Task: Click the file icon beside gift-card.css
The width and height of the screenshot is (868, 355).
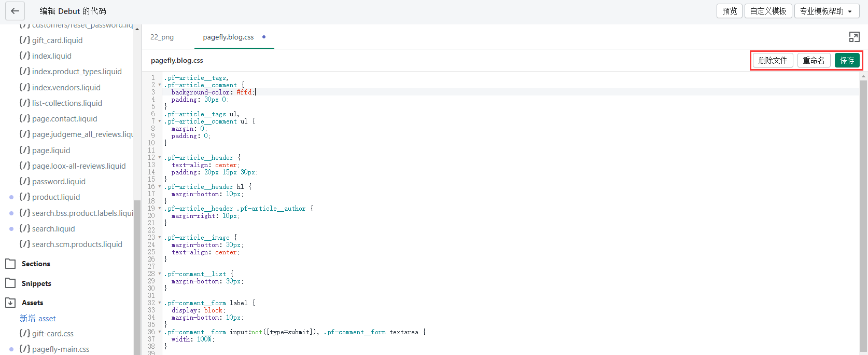Action: [24, 334]
